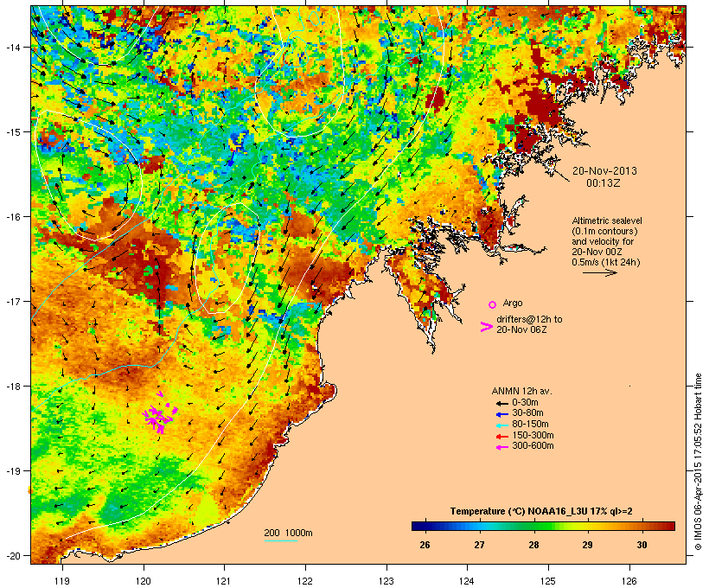Click the vertical IMOS copyright timestamp text

[x=698, y=462]
